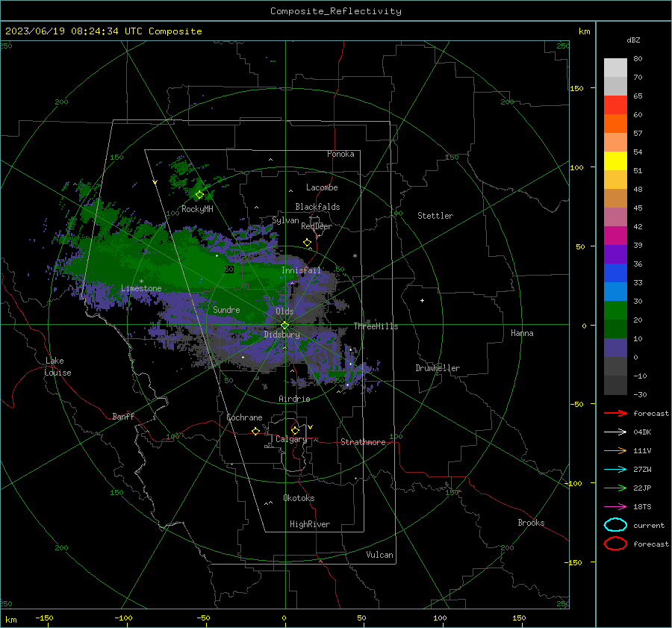Click the HighRiver town label
672x628 pixels.
pyautogui.click(x=310, y=524)
